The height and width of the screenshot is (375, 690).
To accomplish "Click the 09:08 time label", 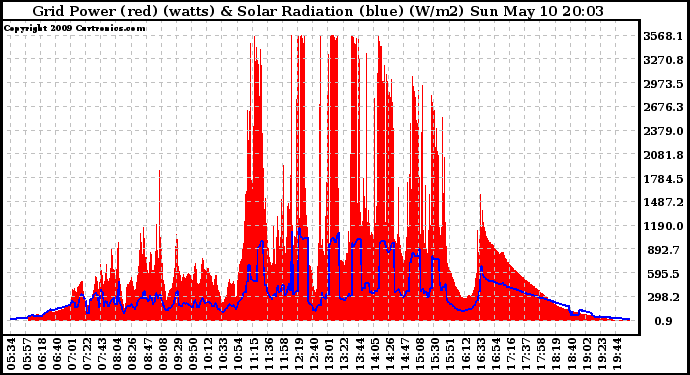I will (x=162, y=353).
